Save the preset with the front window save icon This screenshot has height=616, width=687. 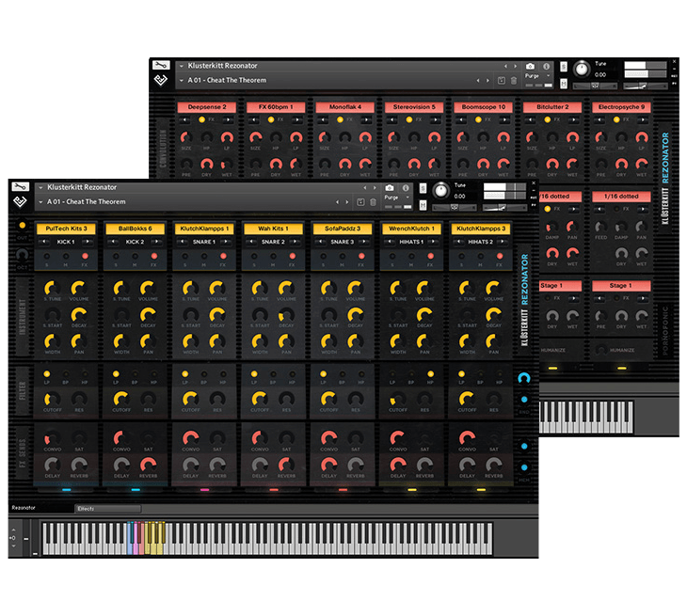360,202
